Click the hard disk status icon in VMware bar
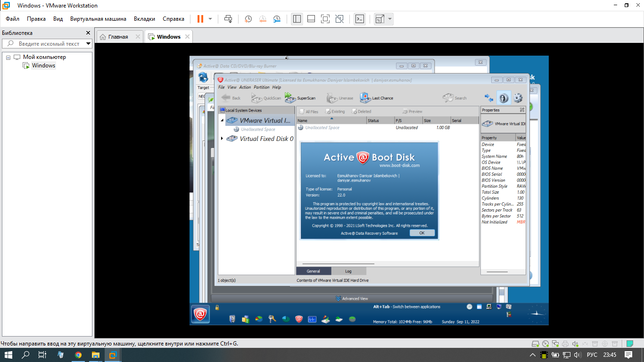 (536, 344)
